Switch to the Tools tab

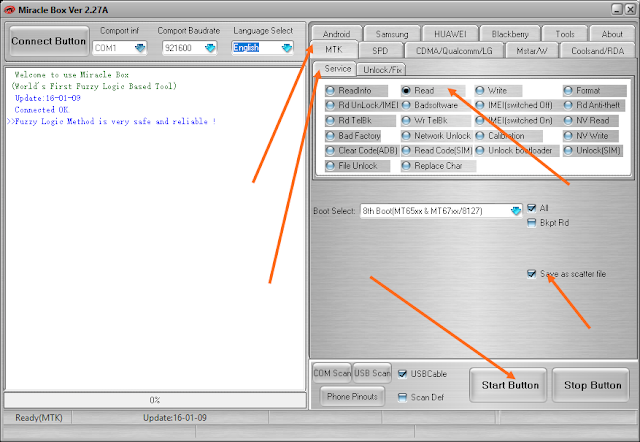click(x=565, y=34)
